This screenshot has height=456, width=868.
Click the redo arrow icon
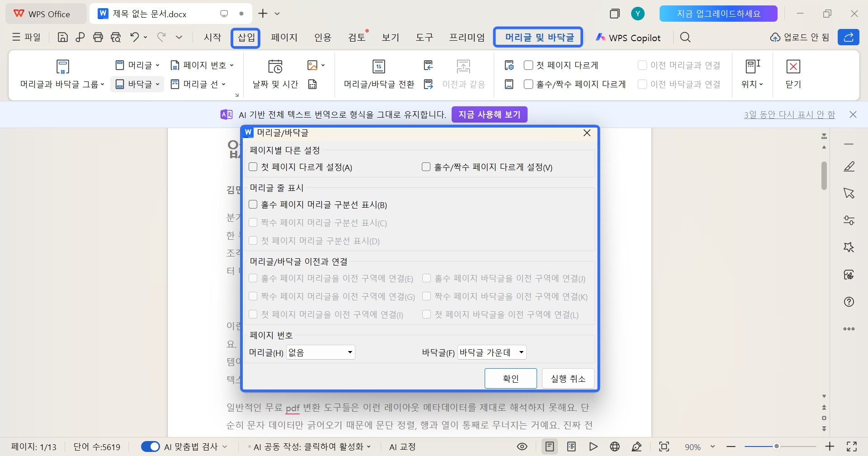click(x=161, y=37)
